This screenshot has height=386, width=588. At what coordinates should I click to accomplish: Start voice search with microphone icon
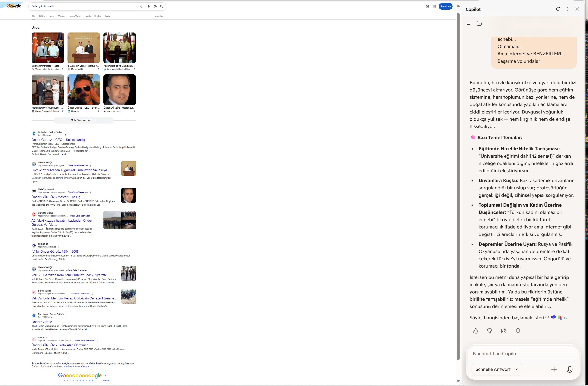pos(148,6)
